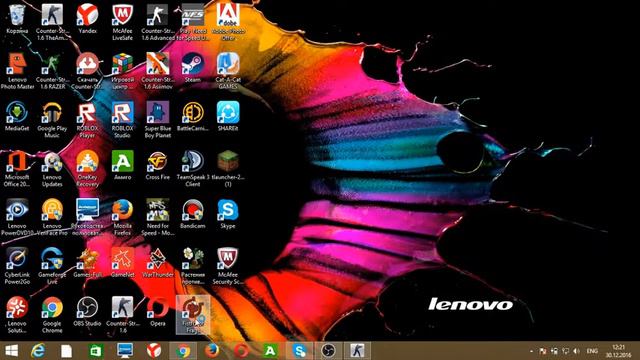Open the Adobe Photo Offer desktop shortcut
640x360 pixels.
228,22
